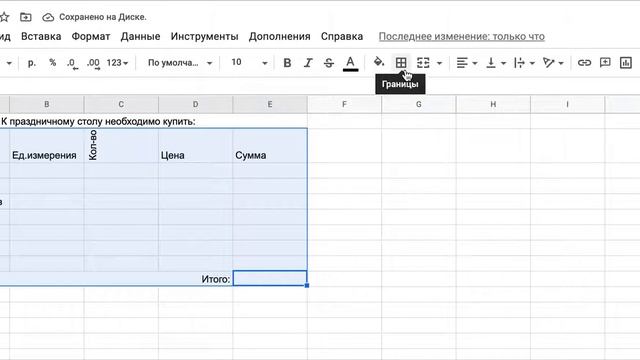
Task: Open the Формат menu
Action: (91, 37)
